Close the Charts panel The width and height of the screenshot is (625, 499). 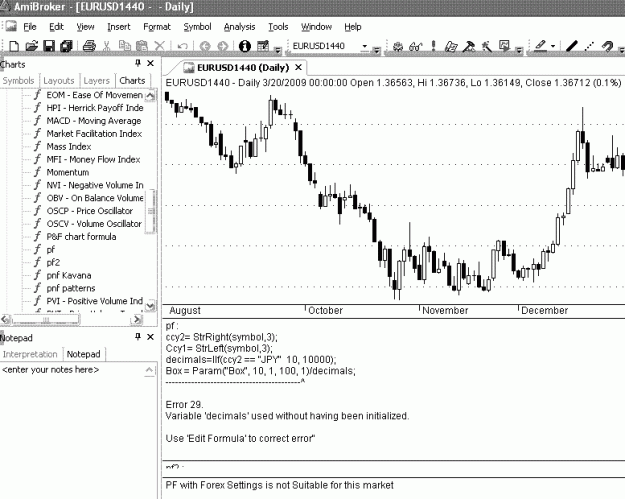(x=150, y=63)
